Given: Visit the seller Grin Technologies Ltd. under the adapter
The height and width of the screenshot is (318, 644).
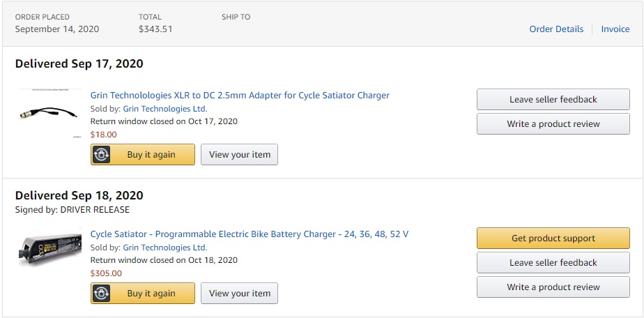Looking at the screenshot, I should pos(165,109).
